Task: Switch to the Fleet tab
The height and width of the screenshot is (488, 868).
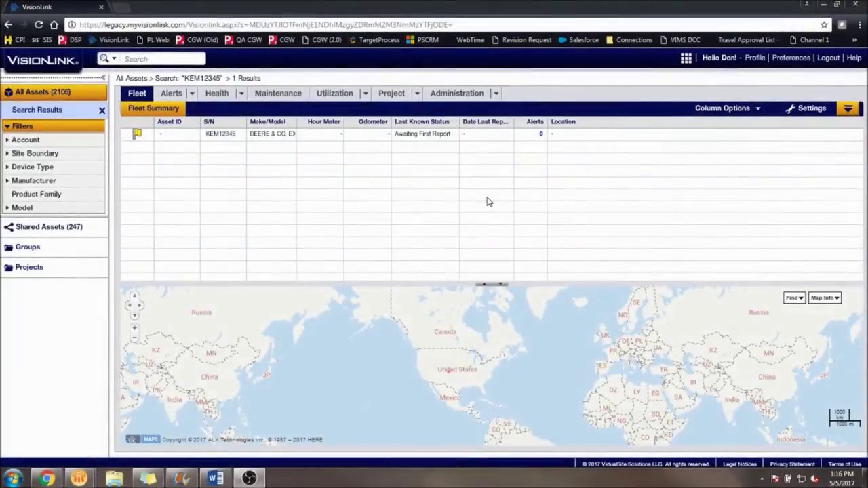Action: pos(137,94)
